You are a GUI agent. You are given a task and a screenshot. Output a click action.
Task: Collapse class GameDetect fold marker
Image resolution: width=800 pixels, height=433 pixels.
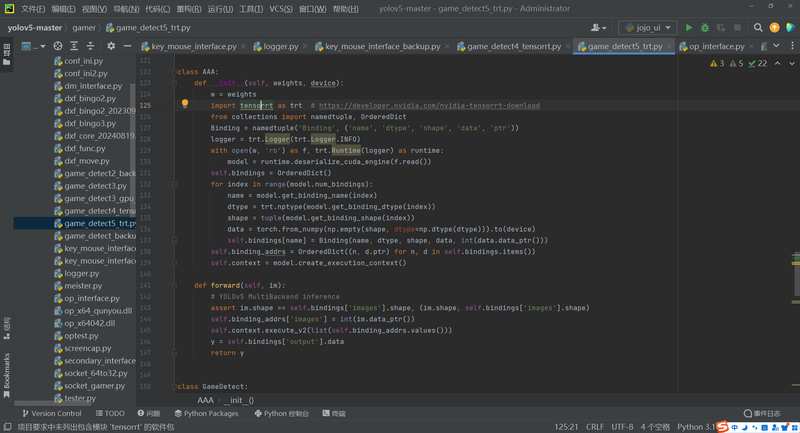(174, 387)
